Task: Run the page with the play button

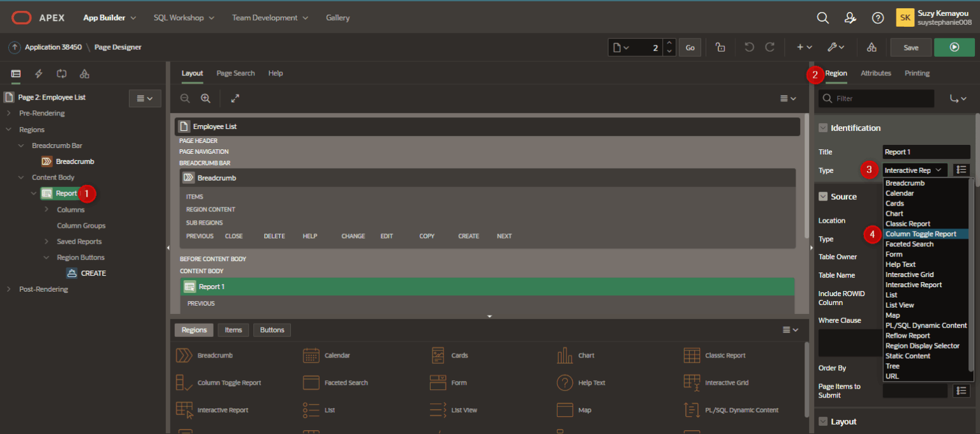Action: pyautogui.click(x=954, y=47)
